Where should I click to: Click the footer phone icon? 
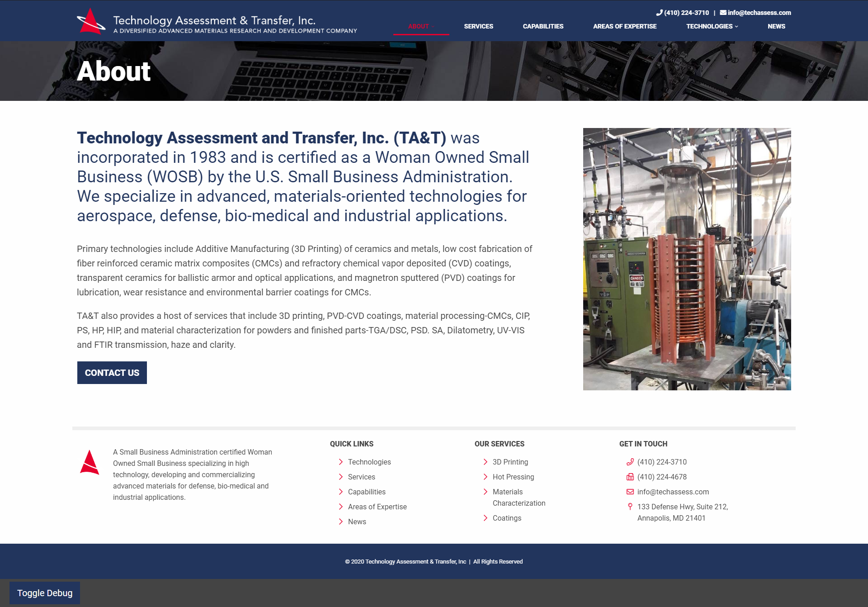coord(630,462)
